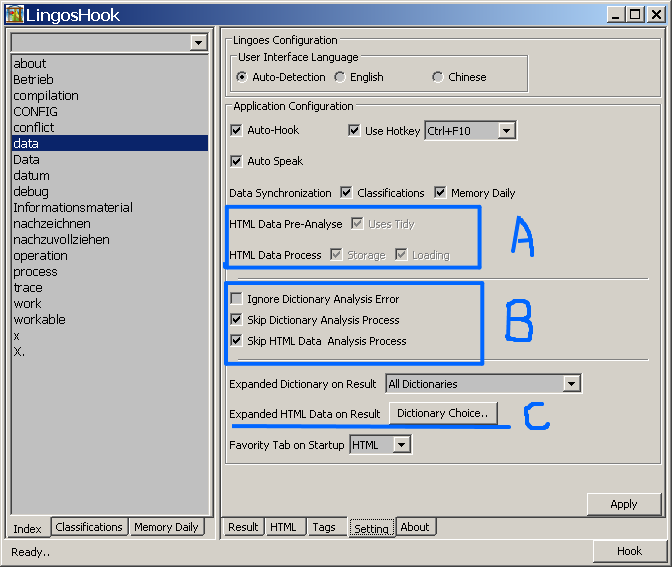Switch to the Classifications tab
The image size is (672, 567).
pyautogui.click(x=89, y=527)
